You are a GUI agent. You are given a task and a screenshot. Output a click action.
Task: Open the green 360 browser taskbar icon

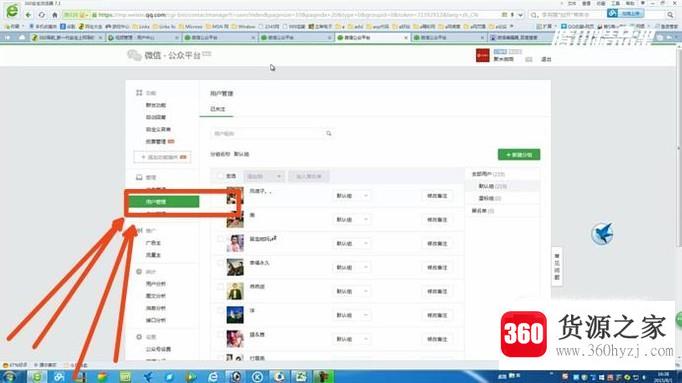click(x=37, y=377)
